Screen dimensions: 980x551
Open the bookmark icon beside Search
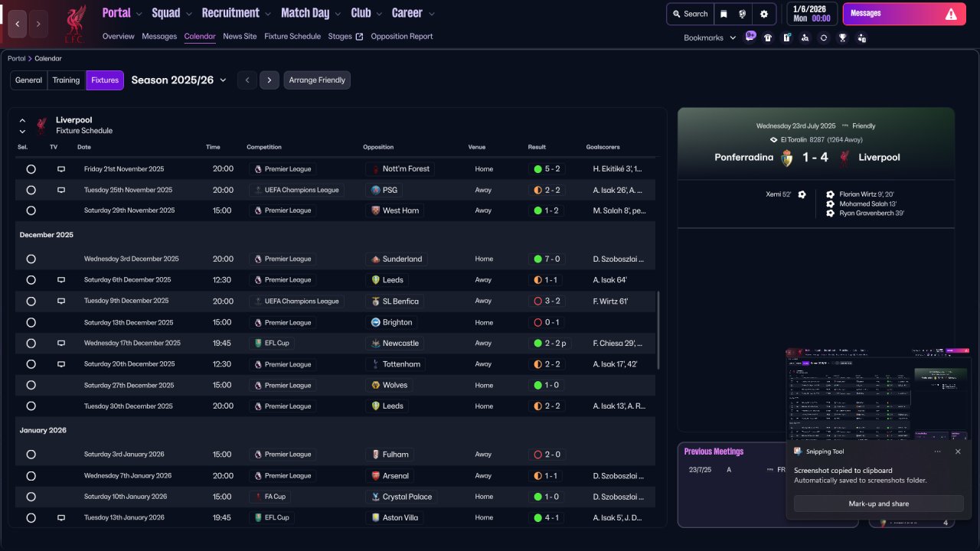(724, 14)
